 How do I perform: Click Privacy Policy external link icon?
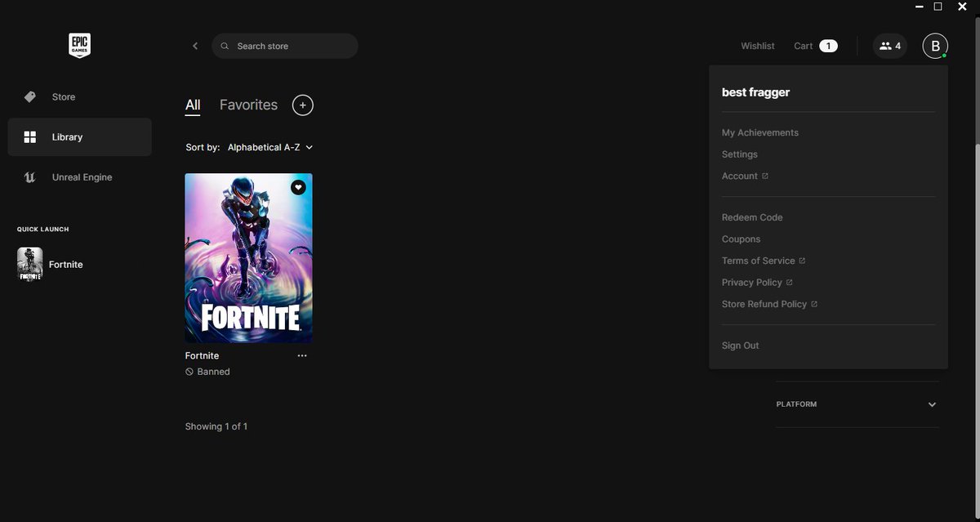(x=789, y=283)
